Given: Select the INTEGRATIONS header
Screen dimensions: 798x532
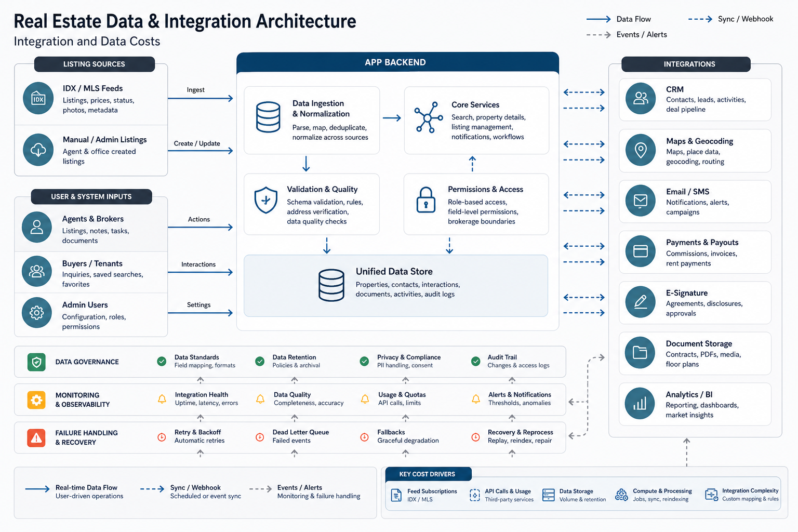Looking at the screenshot, I should [x=686, y=64].
